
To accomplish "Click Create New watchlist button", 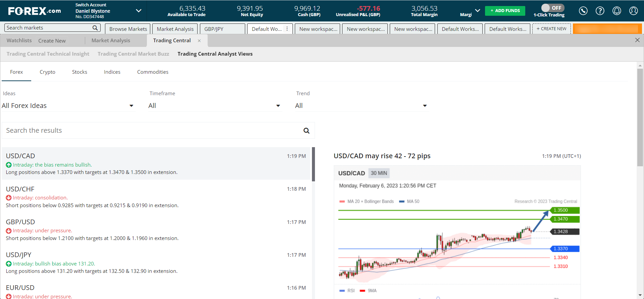I will tap(52, 41).
